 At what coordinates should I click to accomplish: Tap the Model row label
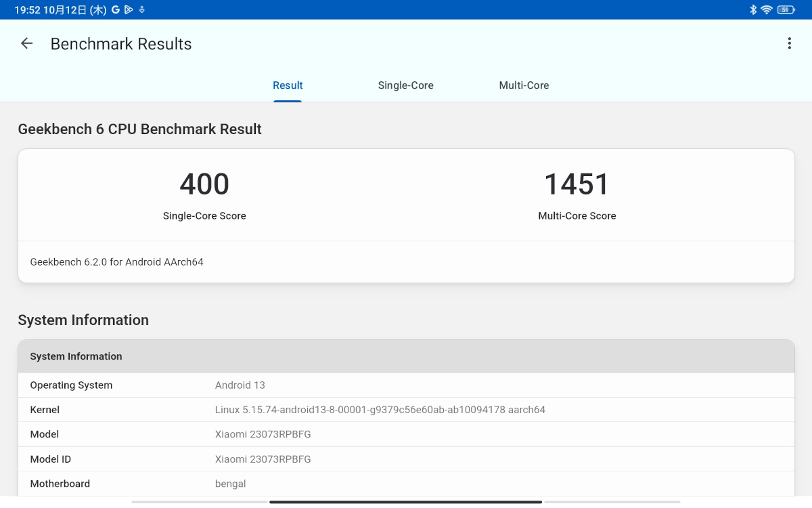coord(45,434)
